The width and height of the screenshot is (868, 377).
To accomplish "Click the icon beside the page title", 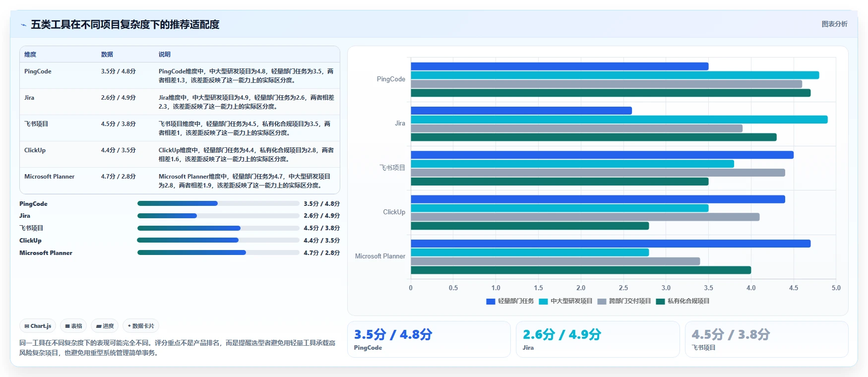I will point(23,25).
